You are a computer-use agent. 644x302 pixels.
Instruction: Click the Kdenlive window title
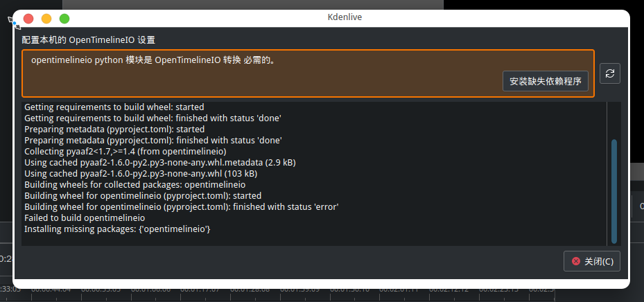[x=345, y=17]
